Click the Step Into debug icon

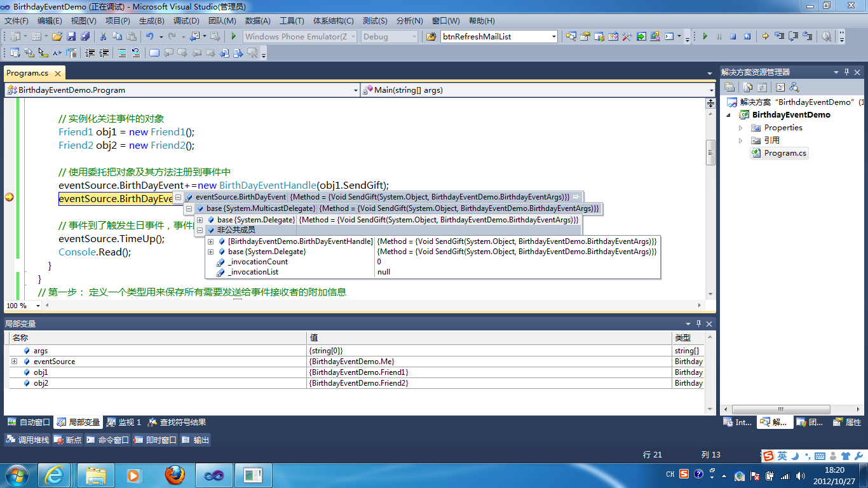pos(778,37)
